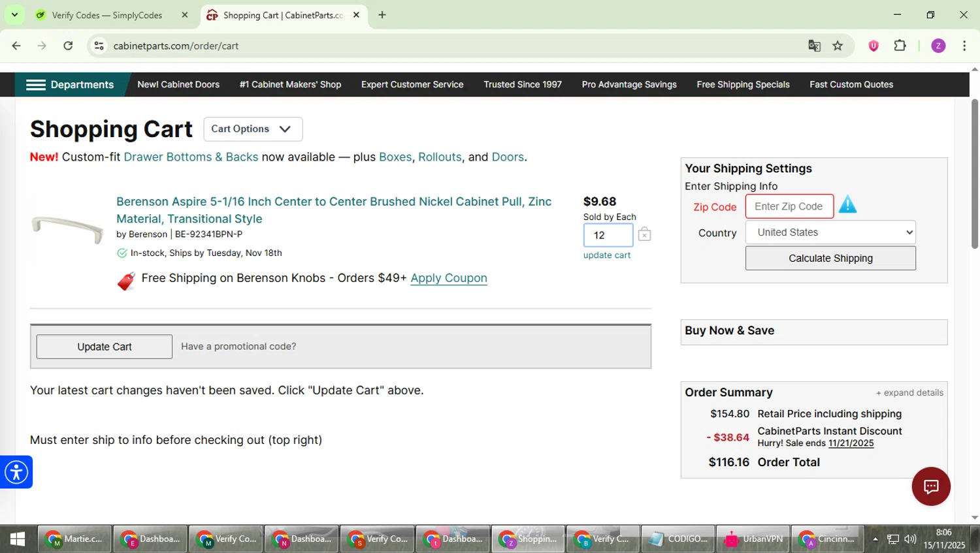
Task: Click + expand details in Order Summary
Action: click(909, 393)
